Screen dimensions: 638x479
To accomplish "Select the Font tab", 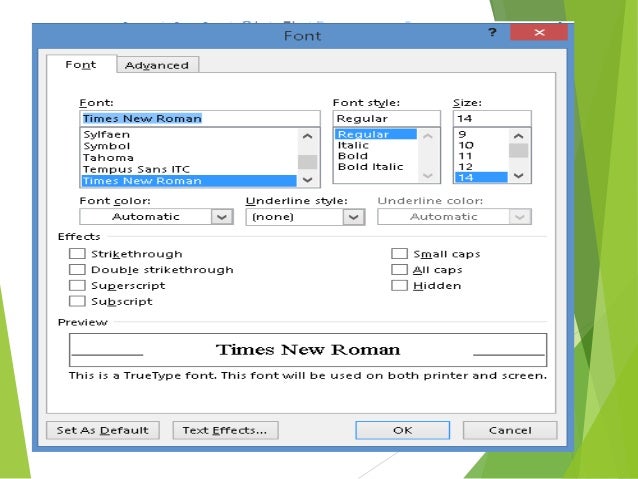I will click(x=81, y=65).
